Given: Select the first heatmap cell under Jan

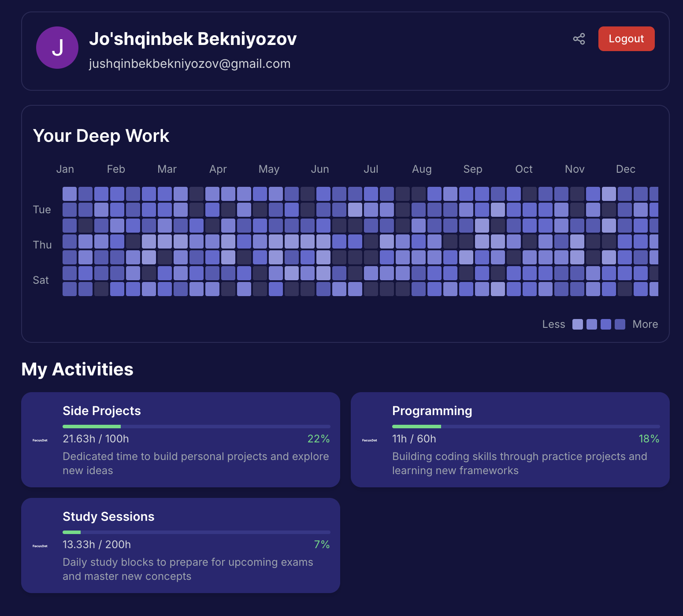Looking at the screenshot, I should click(x=70, y=194).
